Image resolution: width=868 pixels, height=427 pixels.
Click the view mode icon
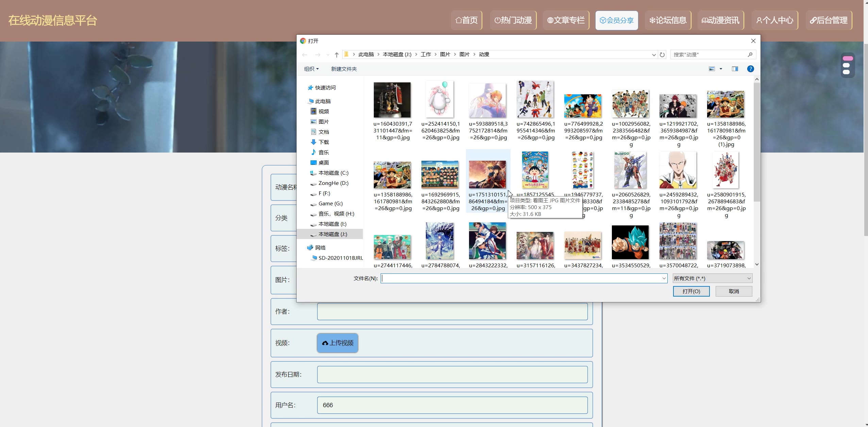point(712,69)
